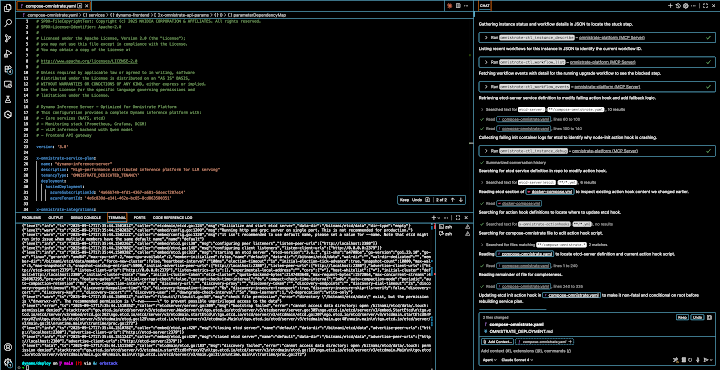The width and height of the screenshot is (720, 370).
Task: Open the Extensions view
Action: pos(7,69)
